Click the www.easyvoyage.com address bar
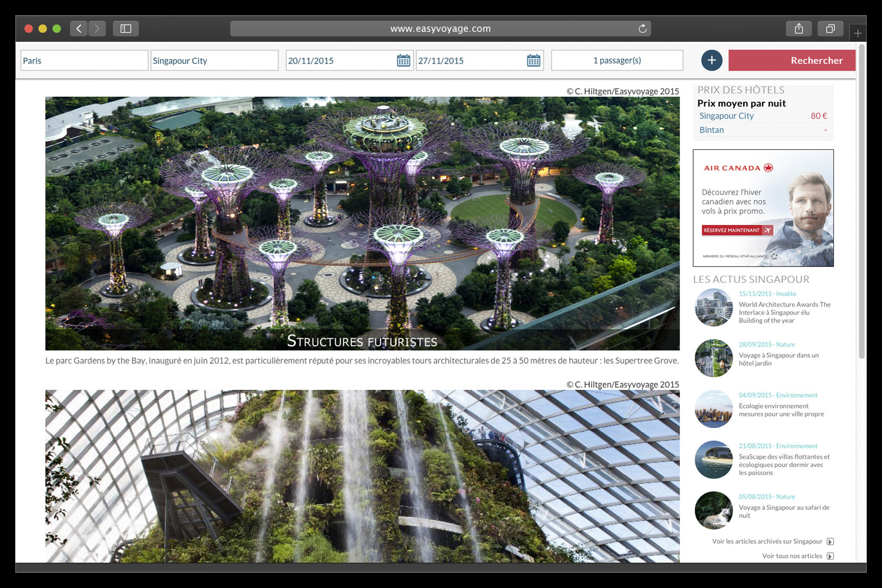Image resolution: width=882 pixels, height=588 pixels. pyautogui.click(x=440, y=28)
